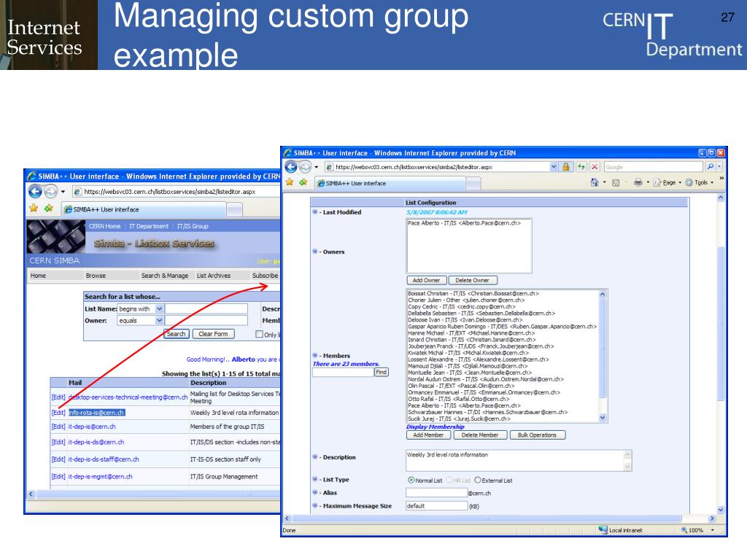Screen dimensions: 747x560
Task: Click the help bullet beside Alias
Action: [x=315, y=492]
